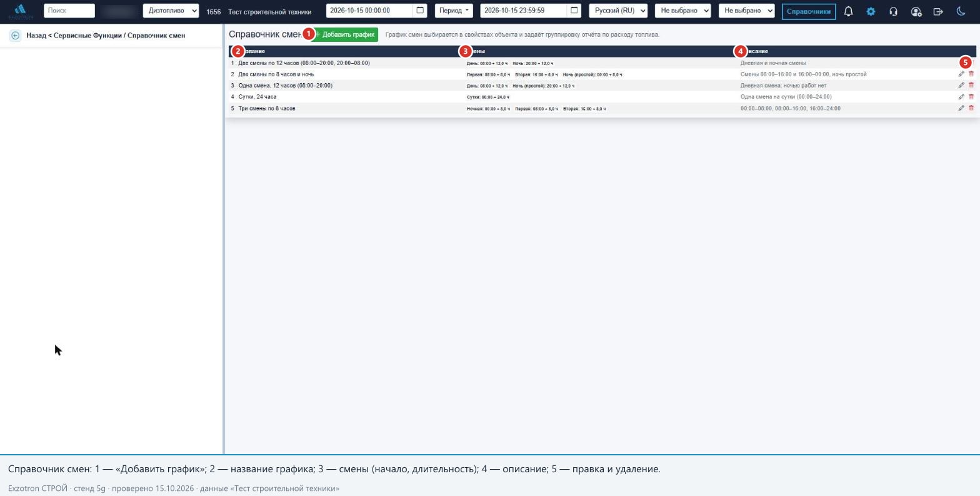
Task: Click the headset support icon
Action: (893, 11)
